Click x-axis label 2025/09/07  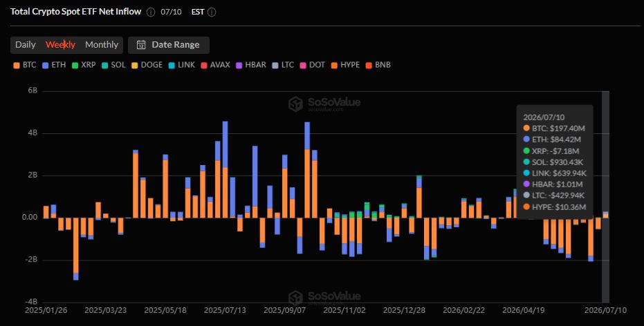[x=284, y=310]
